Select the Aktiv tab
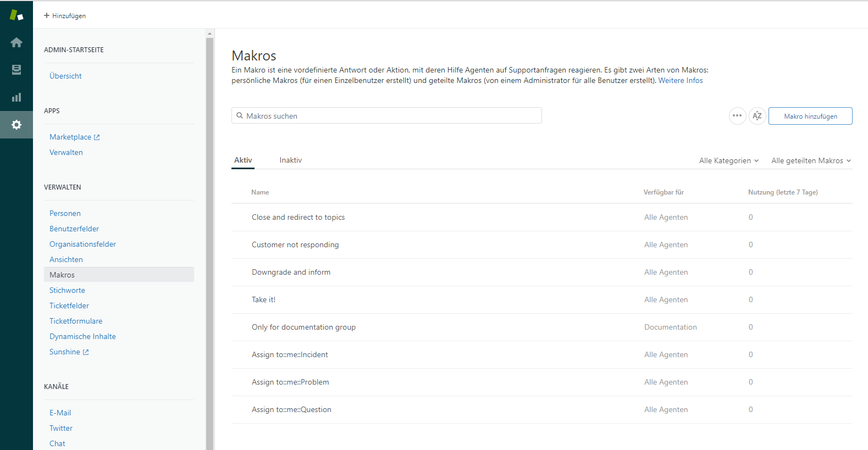 243,160
